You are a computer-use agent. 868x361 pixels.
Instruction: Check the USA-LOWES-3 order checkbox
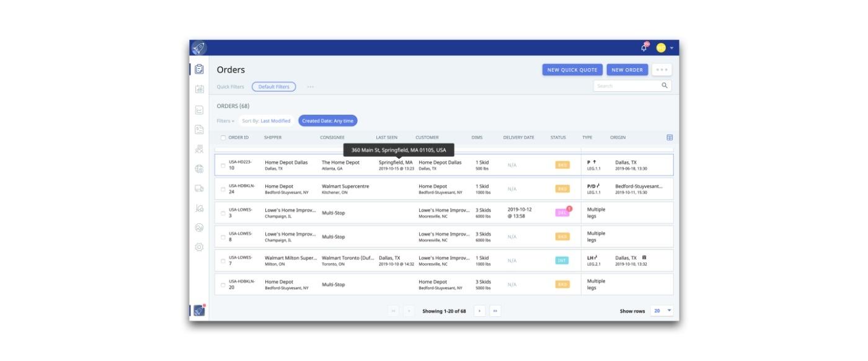(x=223, y=213)
